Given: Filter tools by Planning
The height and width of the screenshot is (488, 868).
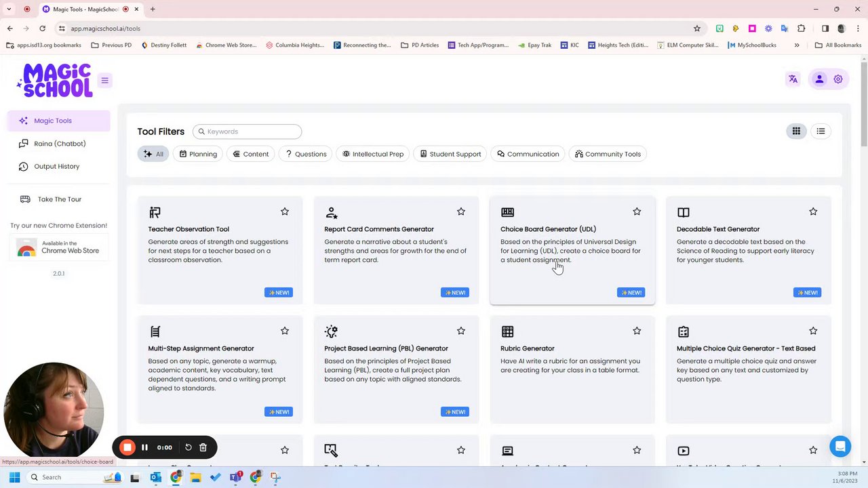Looking at the screenshot, I should pyautogui.click(x=198, y=154).
